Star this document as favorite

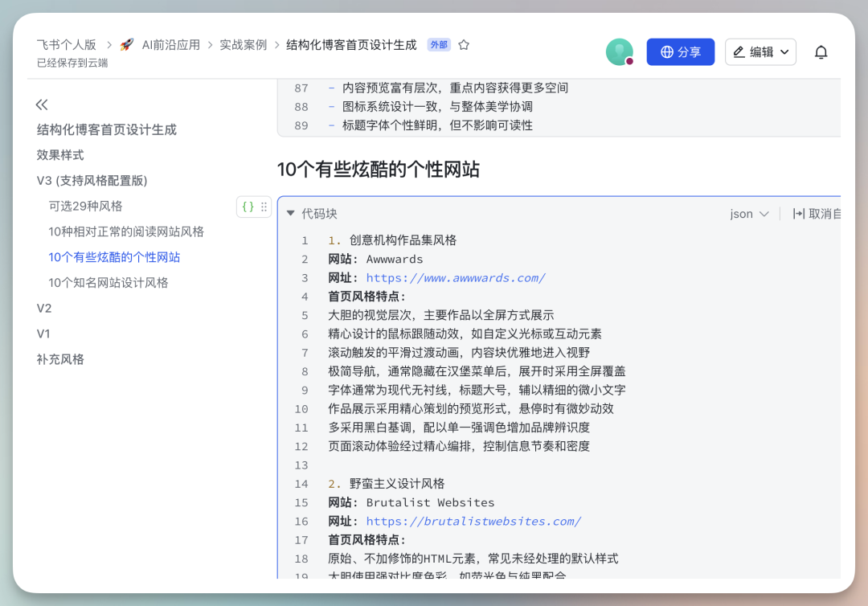[464, 45]
